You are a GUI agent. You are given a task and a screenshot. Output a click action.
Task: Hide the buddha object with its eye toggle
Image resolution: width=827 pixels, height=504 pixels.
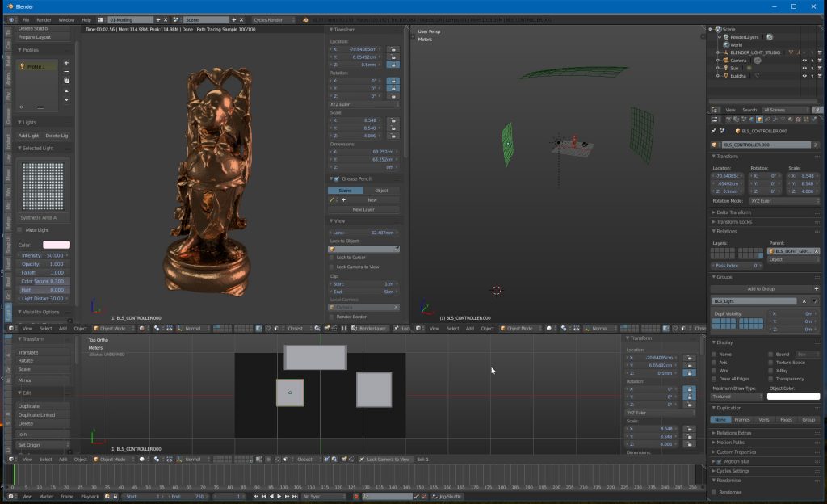coord(804,76)
